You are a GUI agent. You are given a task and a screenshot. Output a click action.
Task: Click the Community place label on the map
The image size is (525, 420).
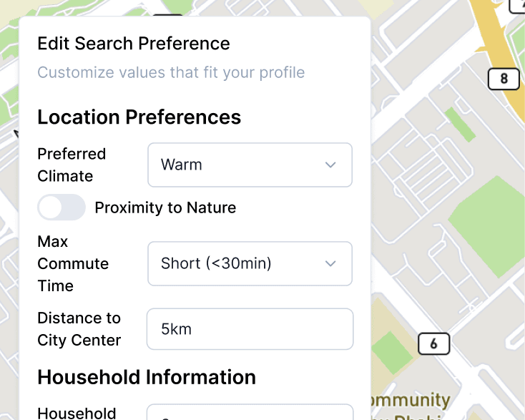[411, 400]
